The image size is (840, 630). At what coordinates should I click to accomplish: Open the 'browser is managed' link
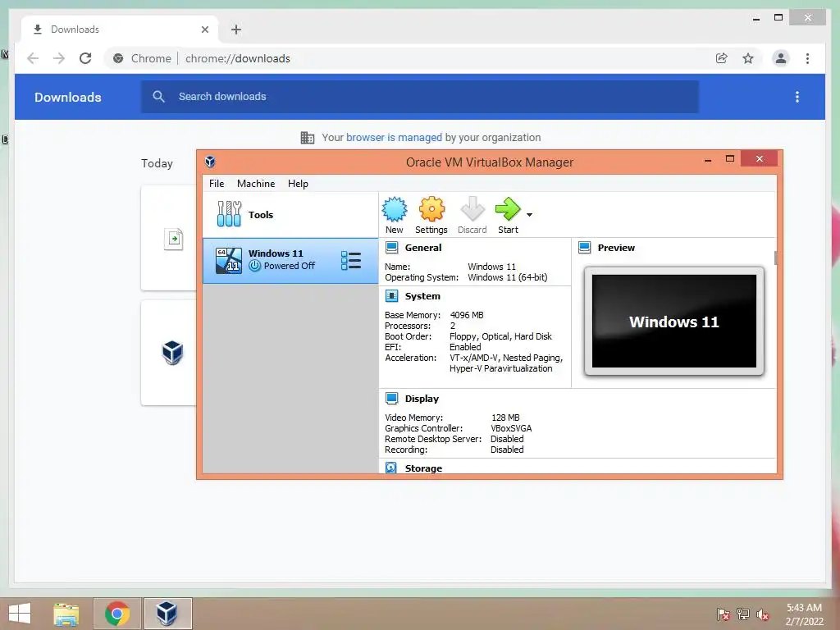tap(394, 137)
